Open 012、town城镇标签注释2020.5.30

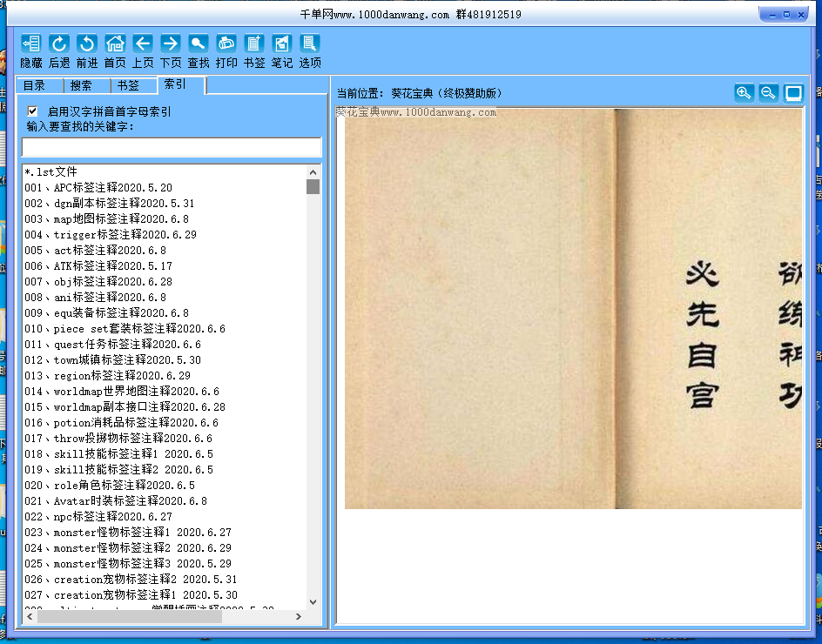point(112,360)
